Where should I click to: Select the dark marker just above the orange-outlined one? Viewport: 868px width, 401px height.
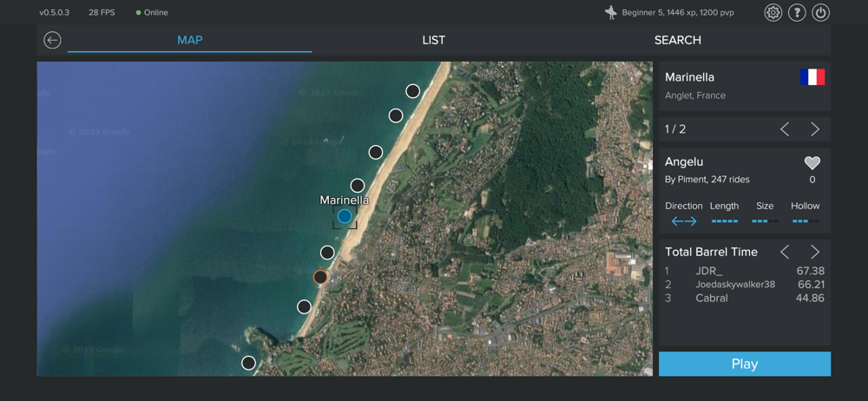(x=327, y=253)
